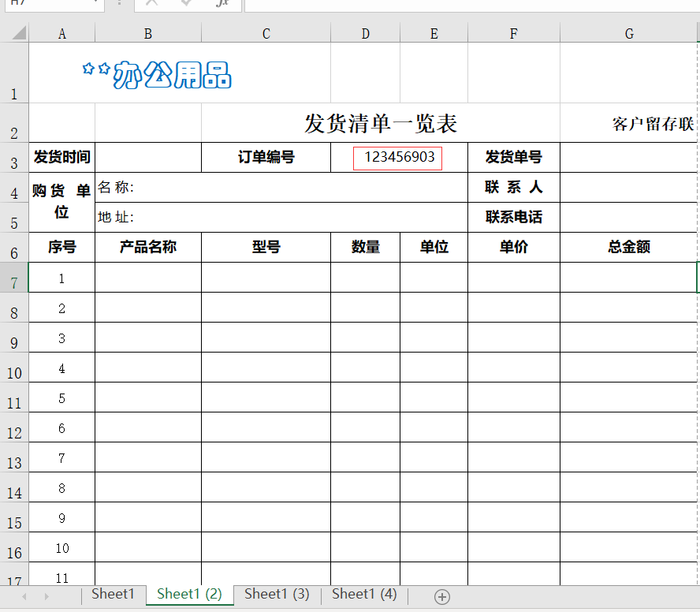
Task: Click the 发货清单一览表 title cell
Action: pyautogui.click(x=381, y=123)
